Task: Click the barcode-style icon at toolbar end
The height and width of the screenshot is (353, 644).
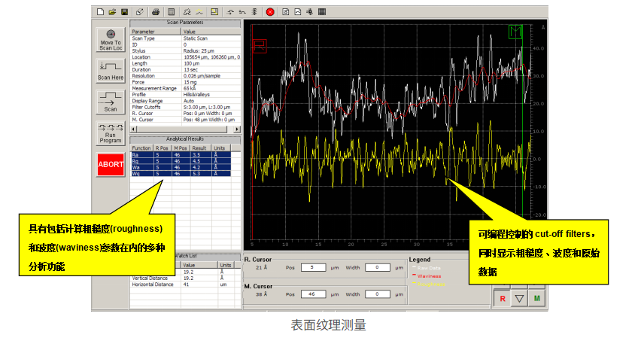Action: pyautogui.click(x=321, y=12)
